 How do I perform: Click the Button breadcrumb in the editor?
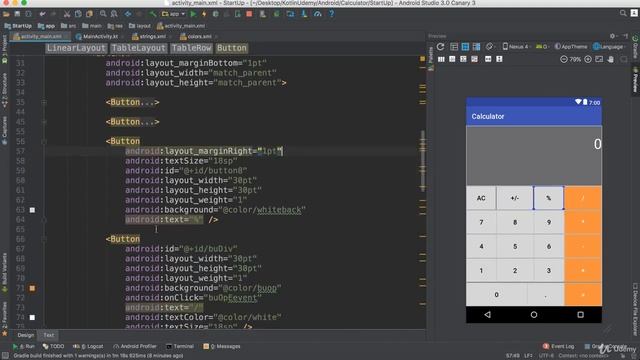[232, 48]
